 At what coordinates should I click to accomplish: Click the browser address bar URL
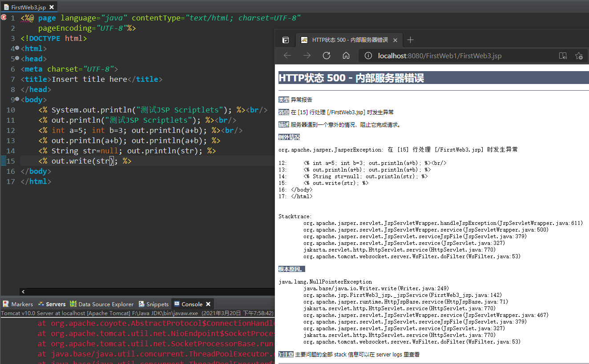[440, 56]
